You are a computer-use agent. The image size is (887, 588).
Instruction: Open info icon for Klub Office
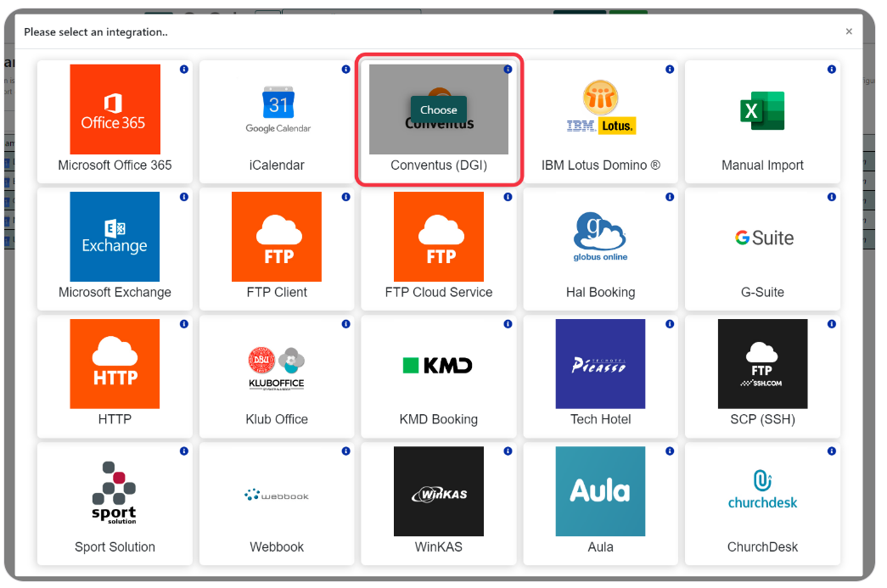[x=345, y=324]
